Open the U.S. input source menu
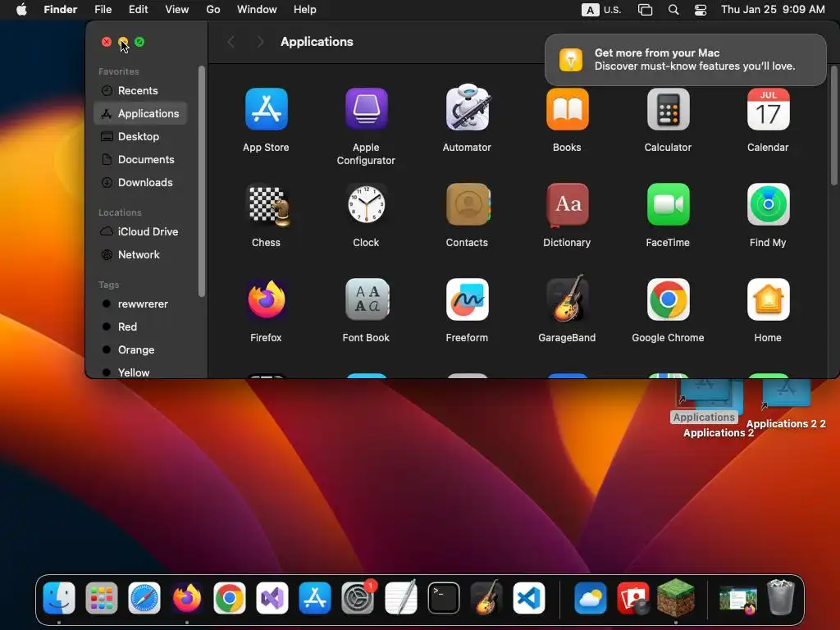840x630 pixels. coord(601,10)
